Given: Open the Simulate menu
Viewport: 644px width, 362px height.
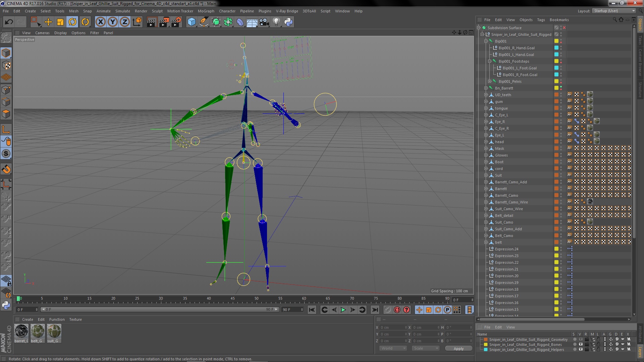Looking at the screenshot, I should click(122, 11).
